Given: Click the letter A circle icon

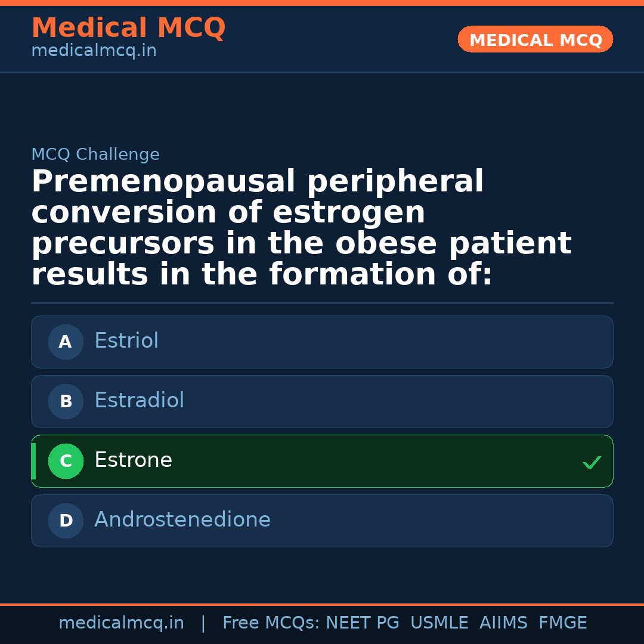Looking at the screenshot, I should click(x=66, y=342).
